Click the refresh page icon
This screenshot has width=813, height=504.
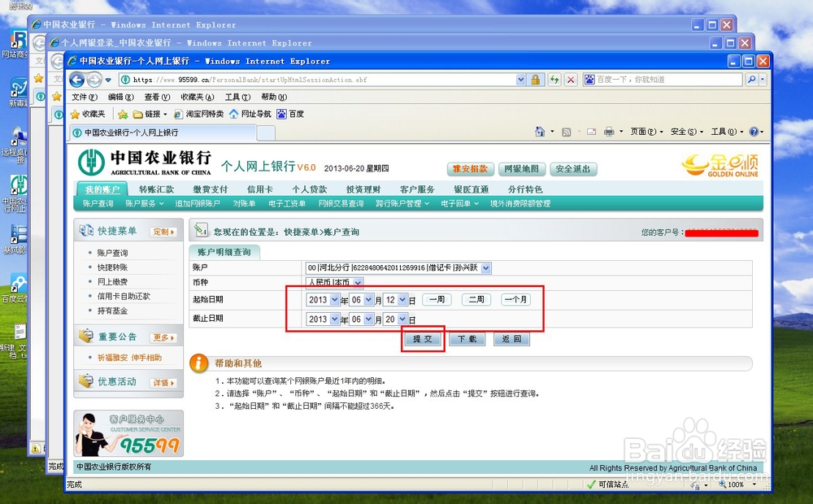pyautogui.click(x=554, y=80)
